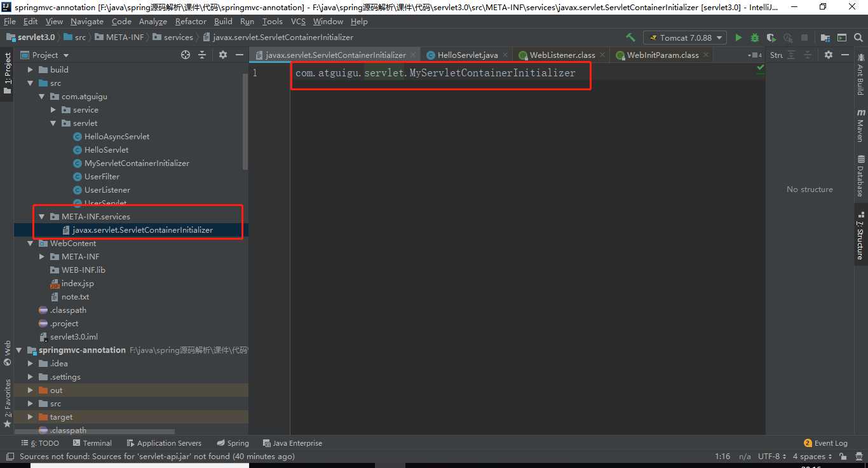The image size is (868, 468).
Task: Open the Terminal tool window
Action: [x=92, y=443]
